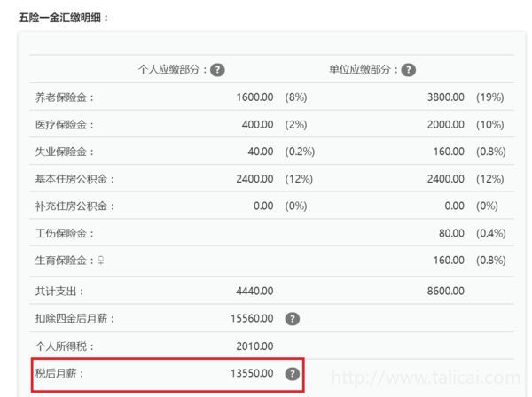Click (0.8%) rate in 失业保险金 row
Viewport: 532px width, 397px height.
(x=491, y=152)
